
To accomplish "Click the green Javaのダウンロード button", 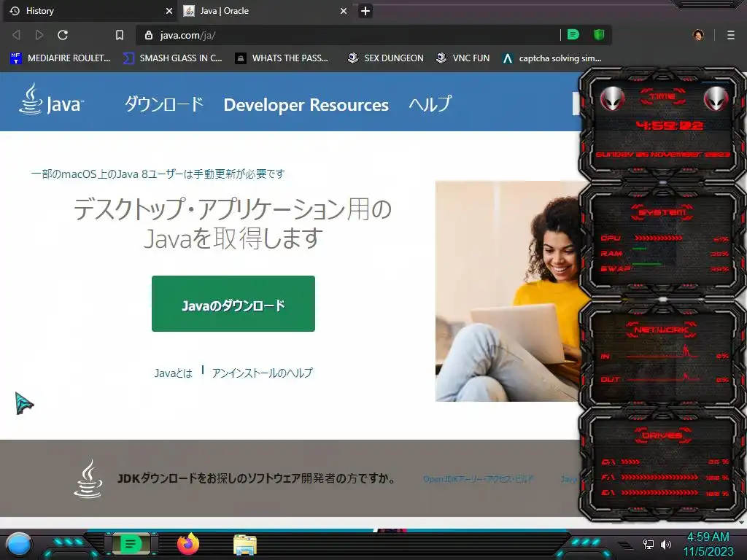I will (x=233, y=303).
